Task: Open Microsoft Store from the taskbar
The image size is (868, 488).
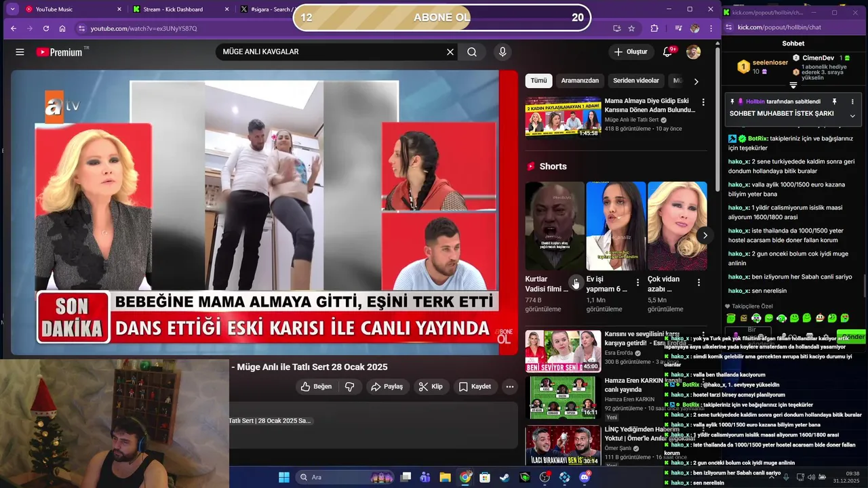Action: (485, 477)
